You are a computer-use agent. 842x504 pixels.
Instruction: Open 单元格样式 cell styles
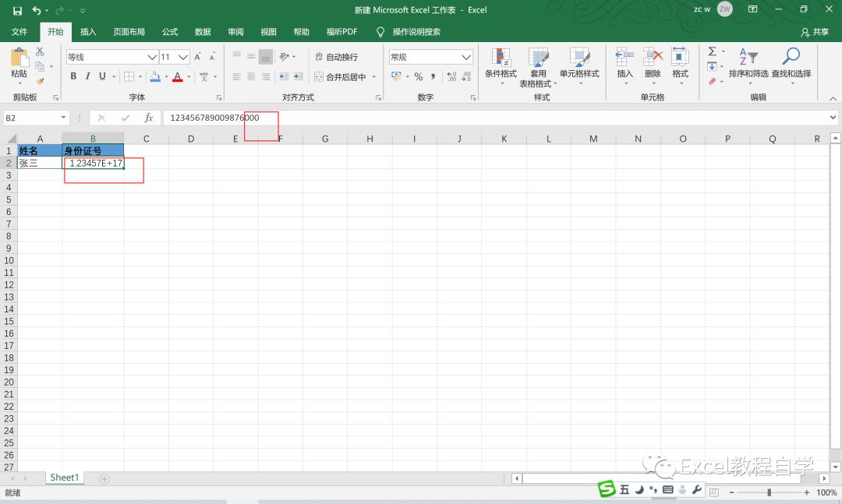(x=579, y=66)
